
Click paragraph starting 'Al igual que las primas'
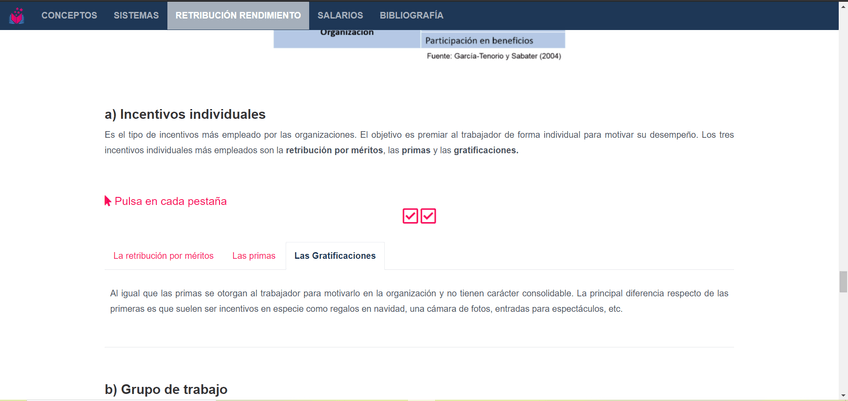[419, 302]
